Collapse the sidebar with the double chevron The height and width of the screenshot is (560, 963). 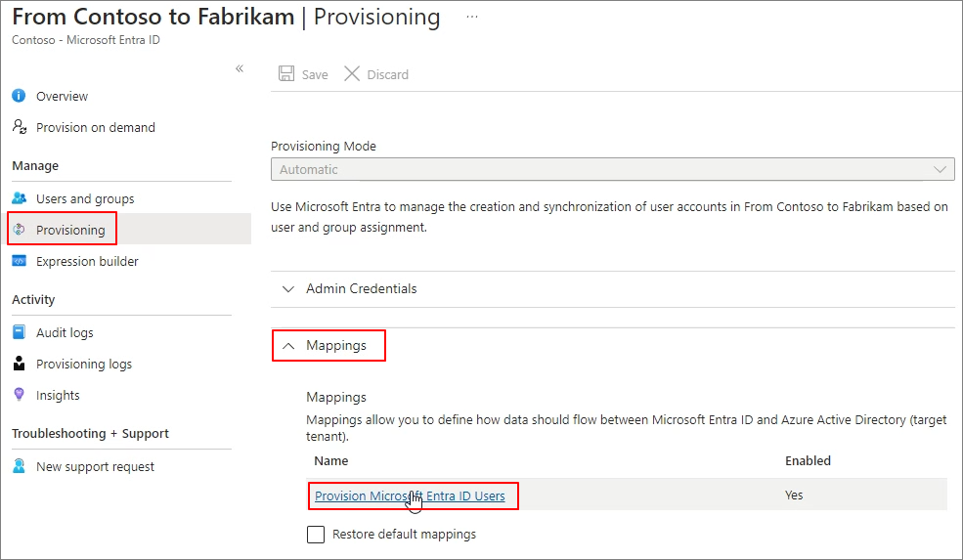tap(240, 68)
